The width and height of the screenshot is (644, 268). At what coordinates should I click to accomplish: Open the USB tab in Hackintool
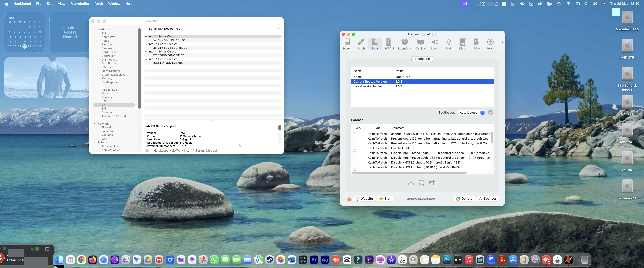tap(449, 44)
